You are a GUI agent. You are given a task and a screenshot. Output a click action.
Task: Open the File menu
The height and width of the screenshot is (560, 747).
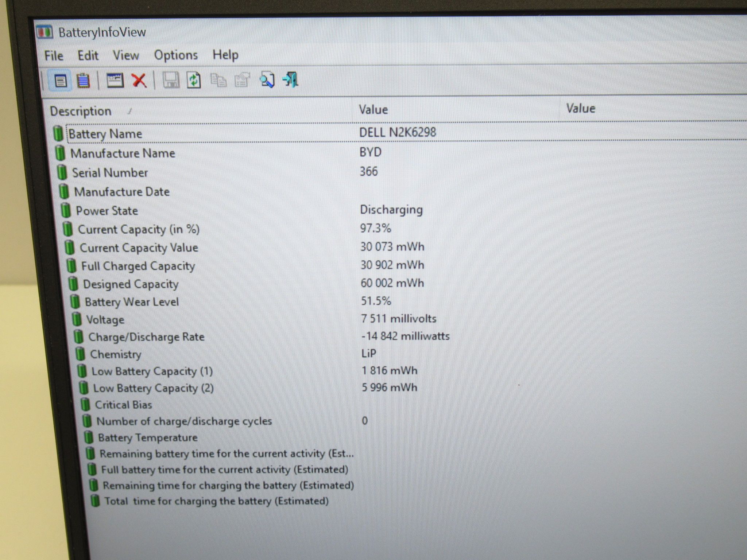(x=54, y=56)
